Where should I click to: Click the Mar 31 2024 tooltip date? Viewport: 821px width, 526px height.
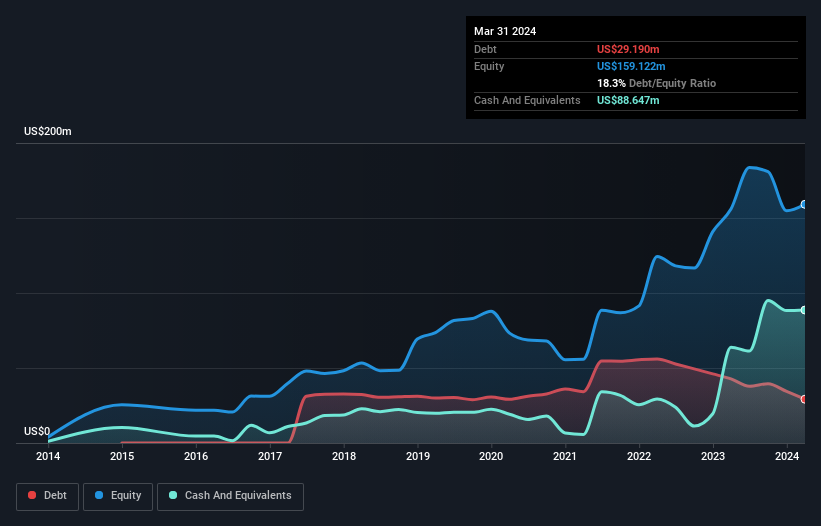pos(505,31)
